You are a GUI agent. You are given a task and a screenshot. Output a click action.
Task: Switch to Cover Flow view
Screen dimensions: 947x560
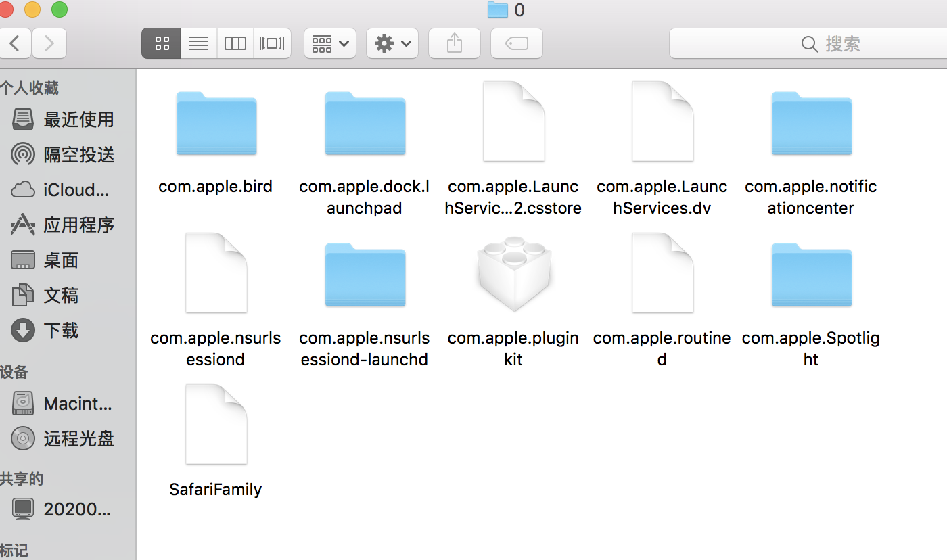[272, 44]
